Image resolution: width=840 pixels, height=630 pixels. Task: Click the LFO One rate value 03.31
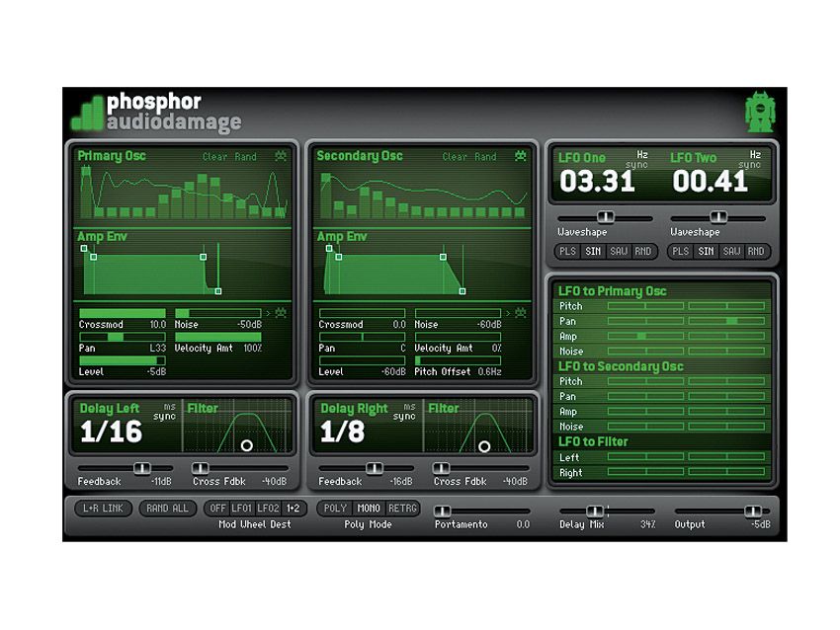coord(597,181)
